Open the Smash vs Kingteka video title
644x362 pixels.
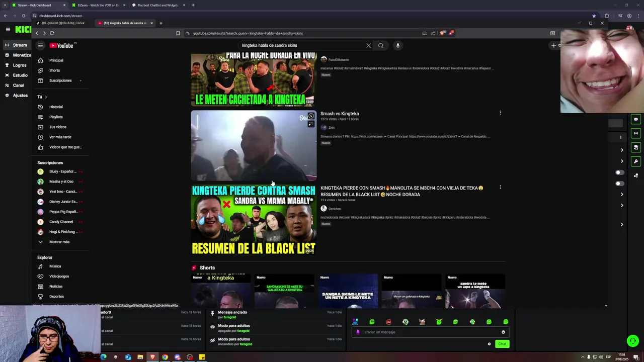coord(340,114)
